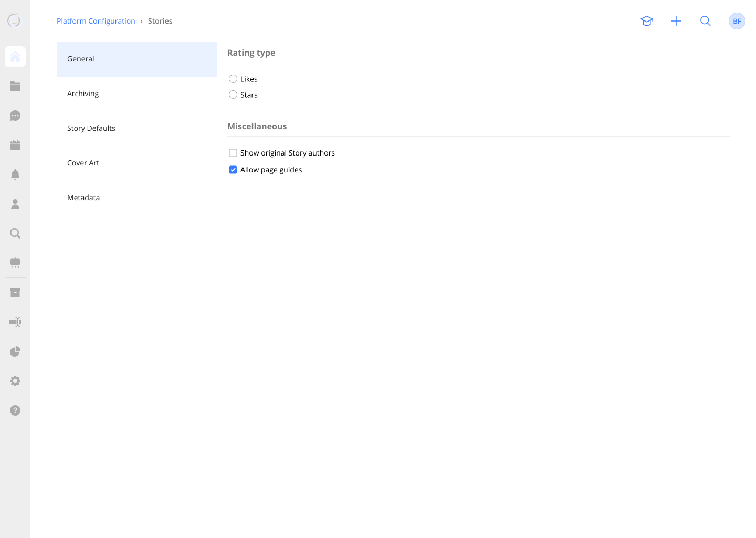Open the files folder sidebar icon

15,86
